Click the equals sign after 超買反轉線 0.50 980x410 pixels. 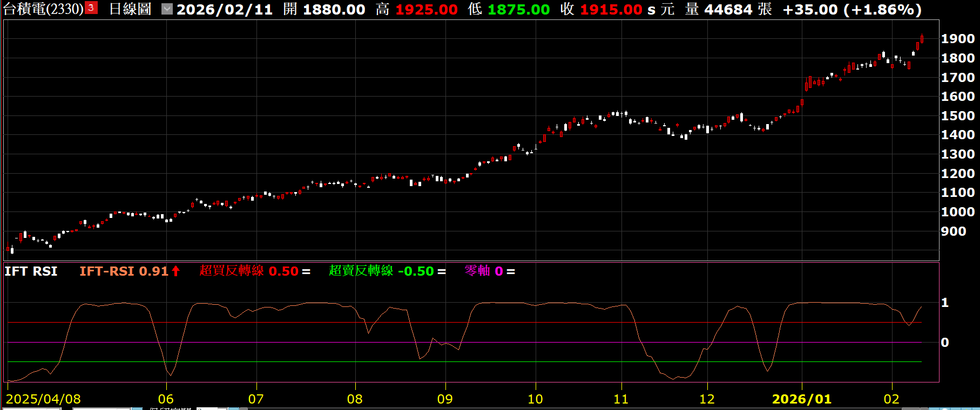(x=306, y=271)
